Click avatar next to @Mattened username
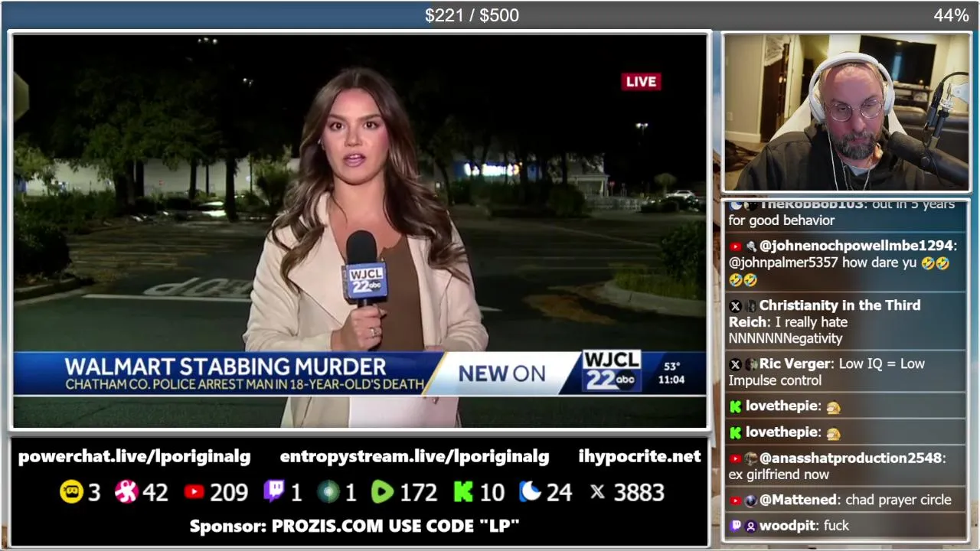 [750, 500]
